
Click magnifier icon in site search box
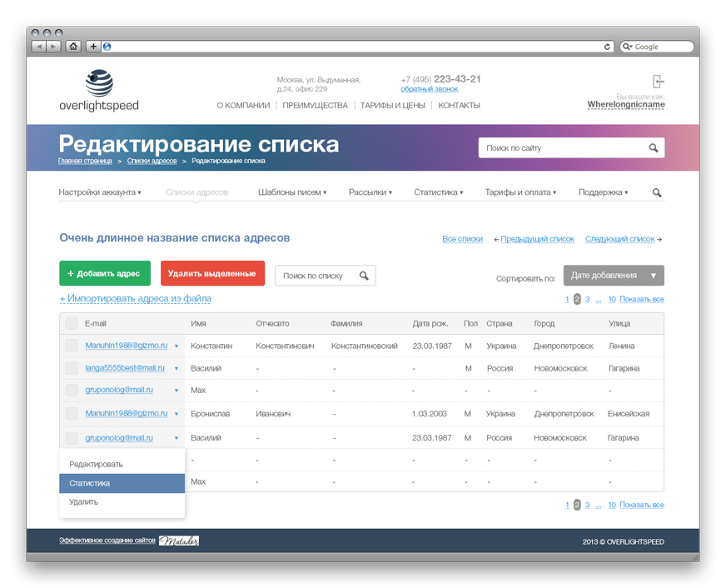click(654, 147)
